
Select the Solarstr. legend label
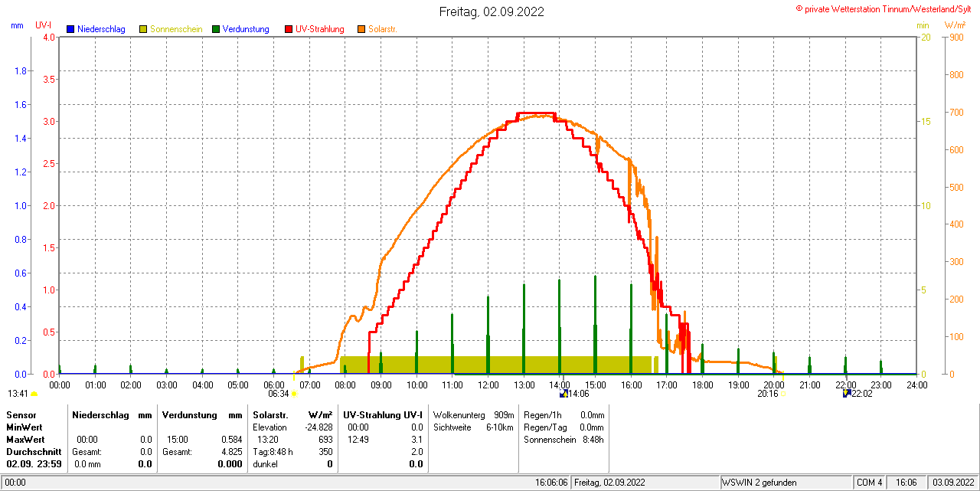[x=383, y=29]
